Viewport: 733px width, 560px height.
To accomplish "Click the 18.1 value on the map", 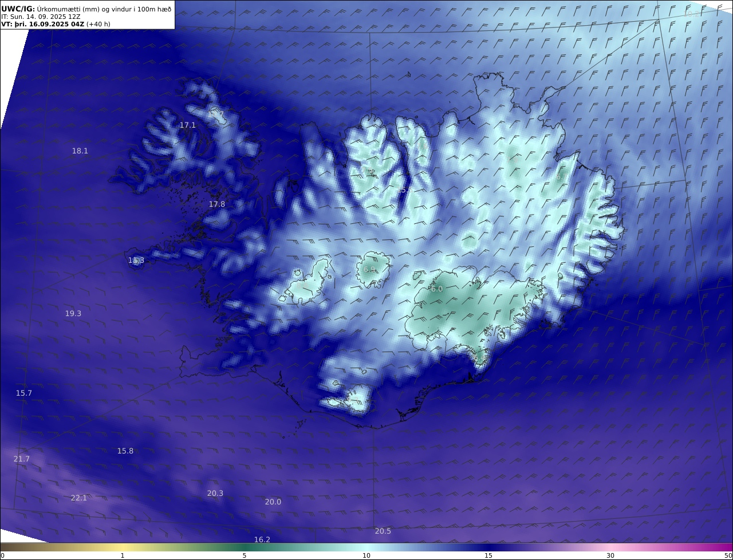I will tap(80, 151).
